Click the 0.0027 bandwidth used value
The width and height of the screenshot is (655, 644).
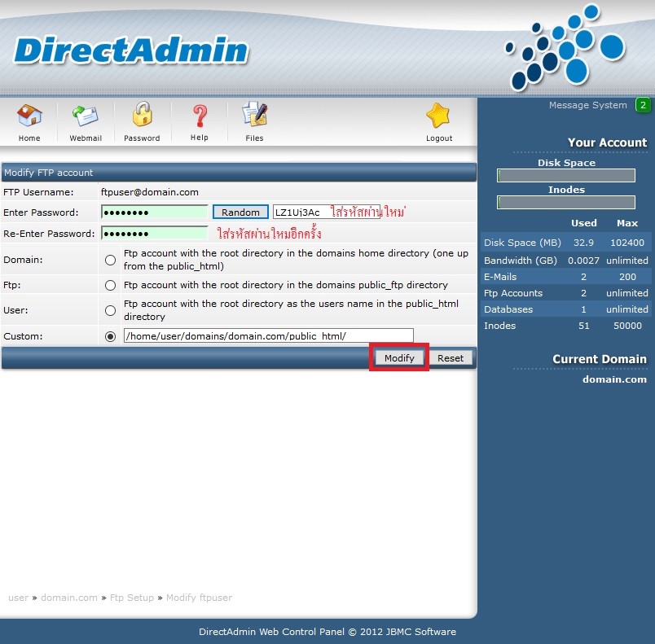583,261
